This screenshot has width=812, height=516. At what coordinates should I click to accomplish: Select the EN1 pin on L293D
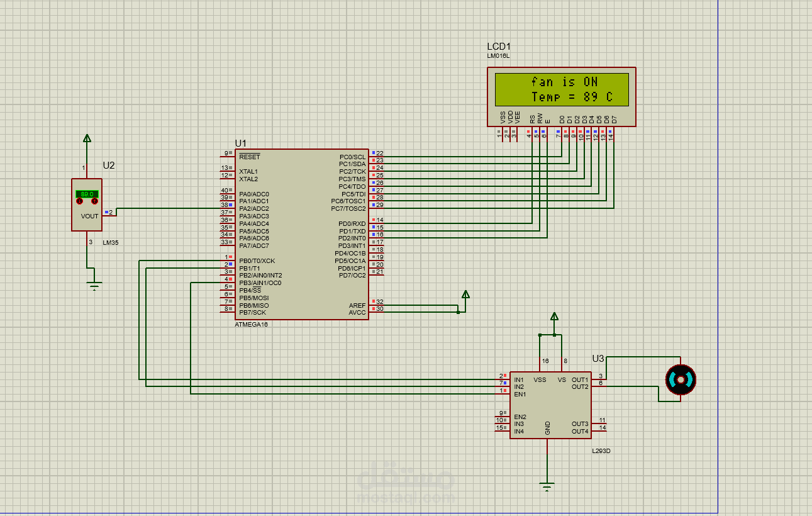click(520, 394)
